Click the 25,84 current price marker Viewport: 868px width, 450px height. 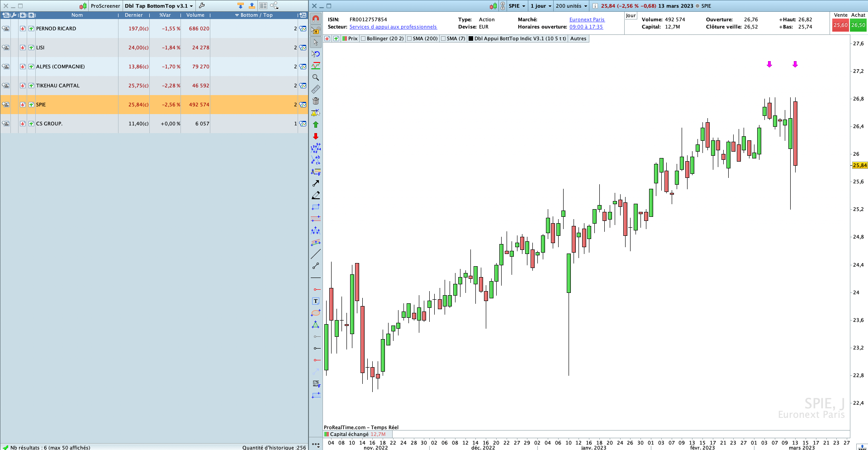click(859, 165)
